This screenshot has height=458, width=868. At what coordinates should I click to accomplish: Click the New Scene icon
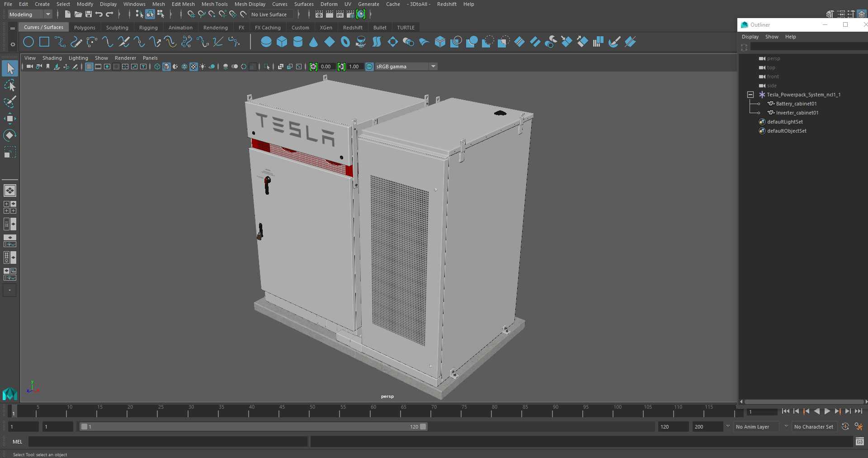coord(67,14)
